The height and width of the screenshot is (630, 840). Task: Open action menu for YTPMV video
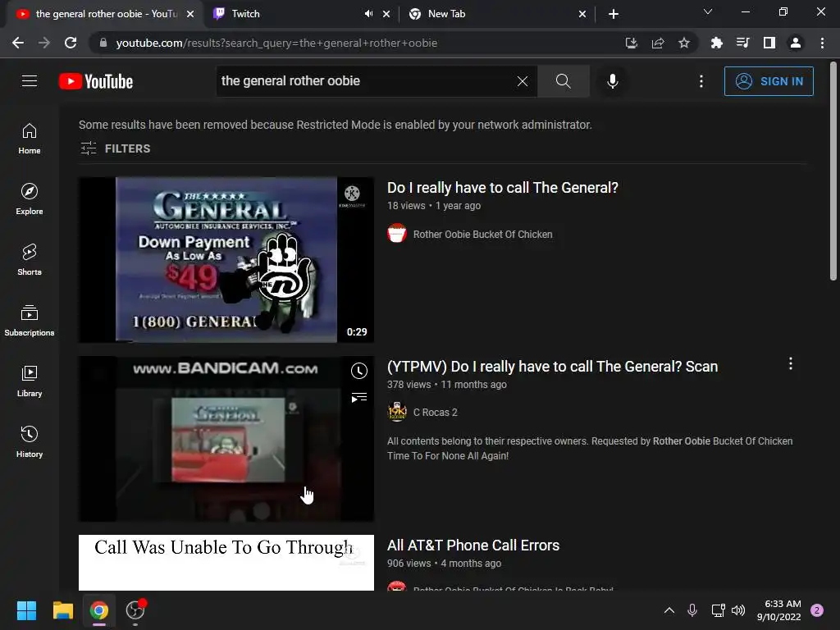coord(790,363)
